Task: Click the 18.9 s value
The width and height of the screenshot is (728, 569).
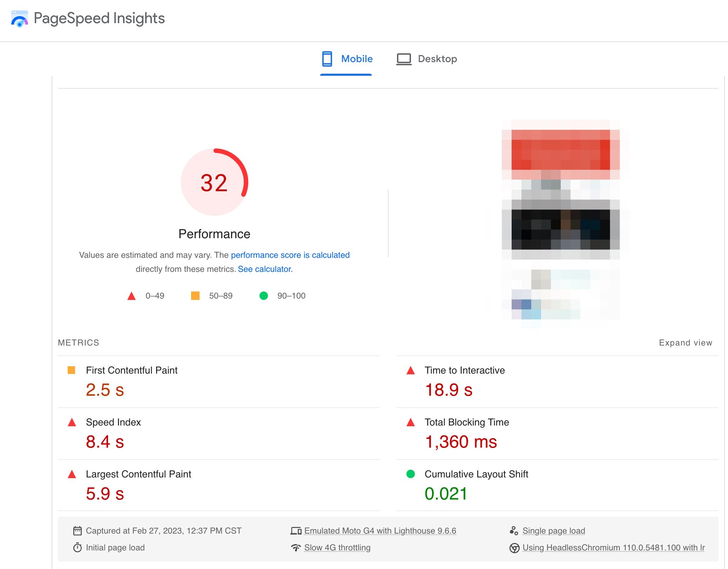Action: 449,390
